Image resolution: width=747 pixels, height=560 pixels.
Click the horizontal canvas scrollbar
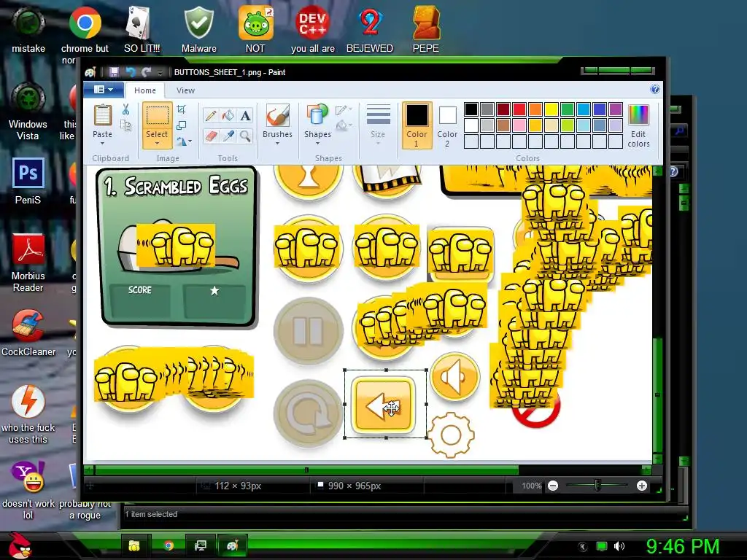307,470
